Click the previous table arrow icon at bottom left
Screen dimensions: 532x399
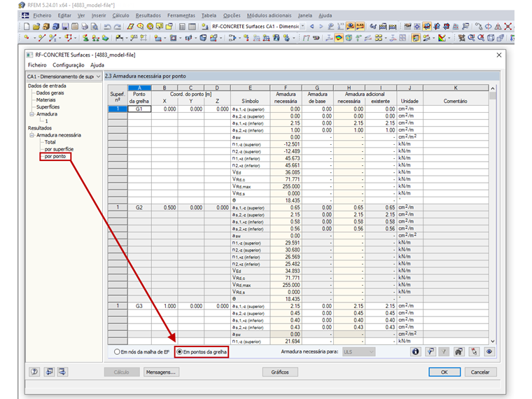[x=49, y=372]
